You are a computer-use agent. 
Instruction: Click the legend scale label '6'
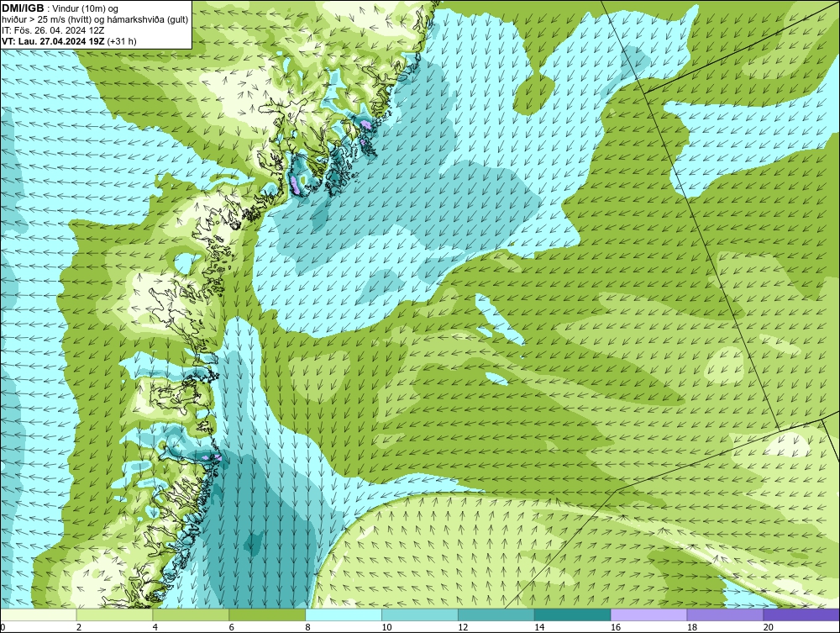pos(232,627)
